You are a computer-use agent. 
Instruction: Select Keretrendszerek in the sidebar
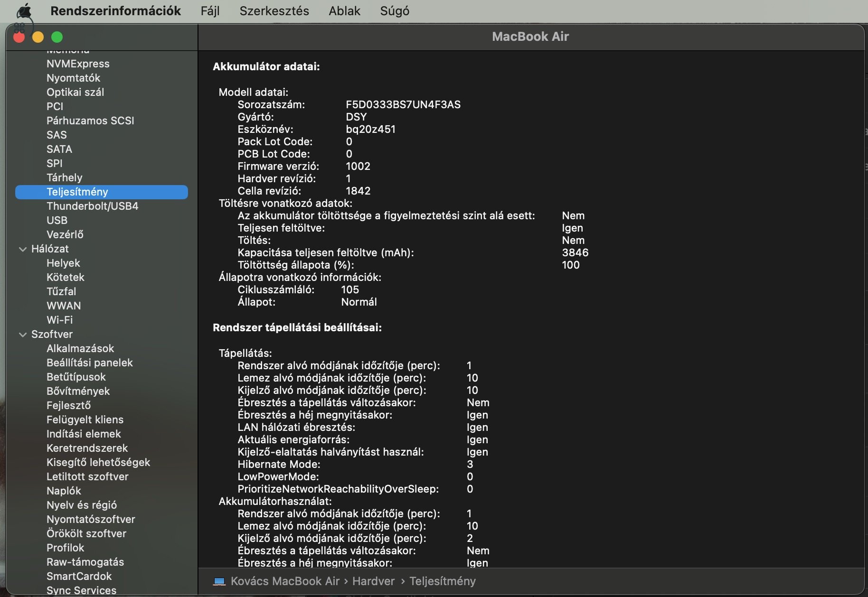(x=87, y=448)
